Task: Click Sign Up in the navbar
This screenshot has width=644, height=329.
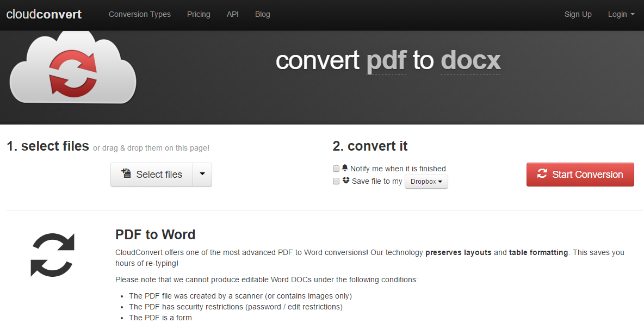Action: (578, 14)
